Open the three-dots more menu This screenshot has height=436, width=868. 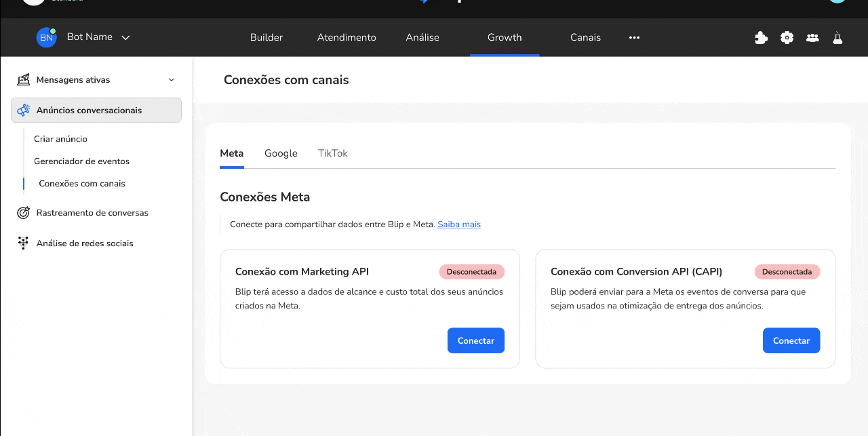click(634, 38)
